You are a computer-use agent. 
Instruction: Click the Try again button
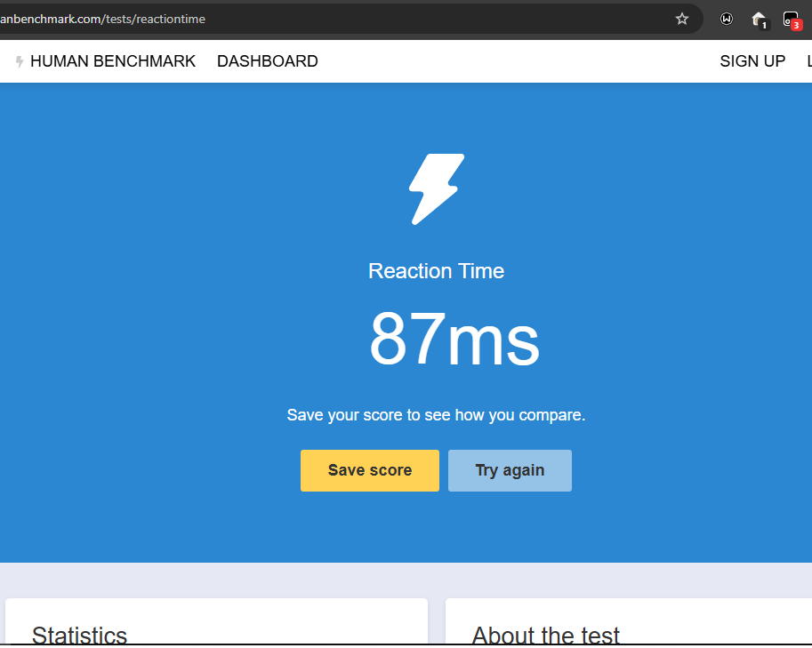(510, 470)
